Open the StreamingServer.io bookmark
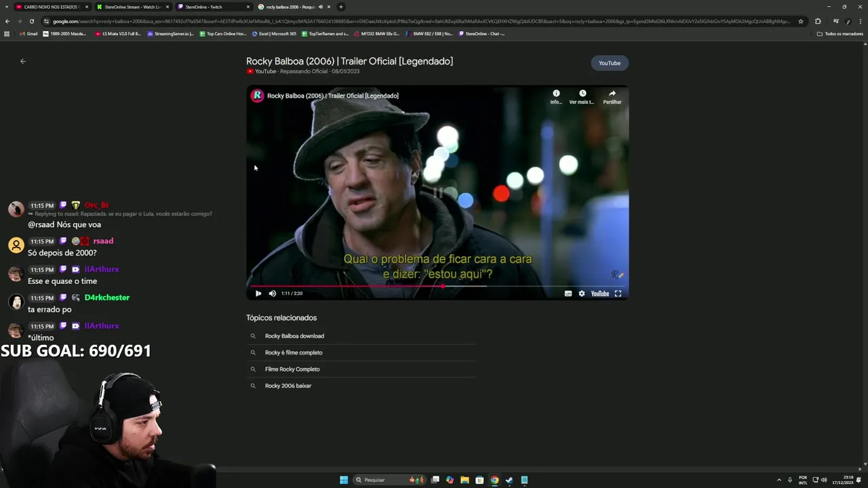This screenshot has width=868, height=488. tap(171, 33)
